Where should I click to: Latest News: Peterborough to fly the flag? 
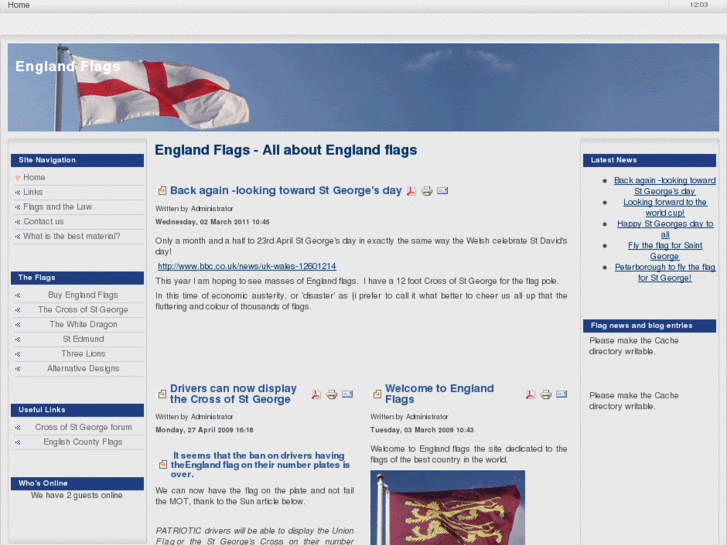point(664,273)
